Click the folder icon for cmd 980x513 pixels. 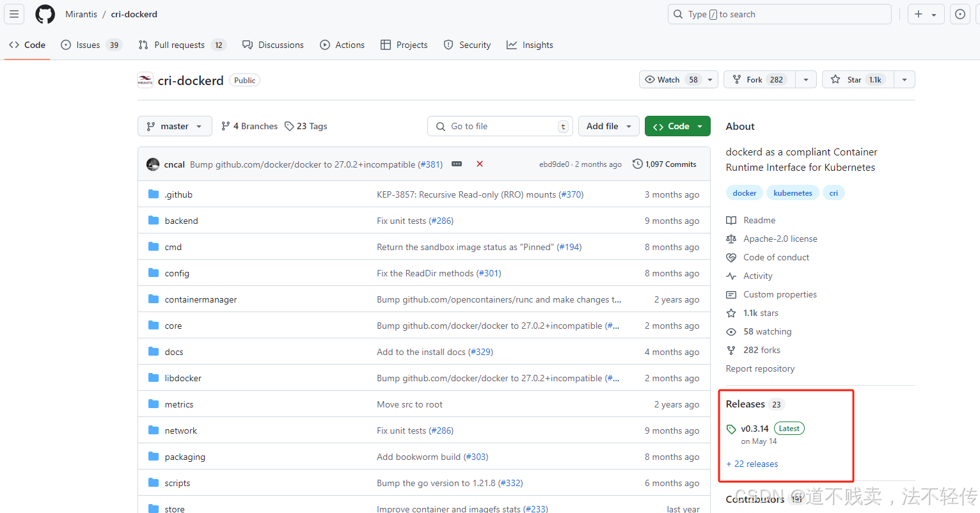tap(154, 246)
